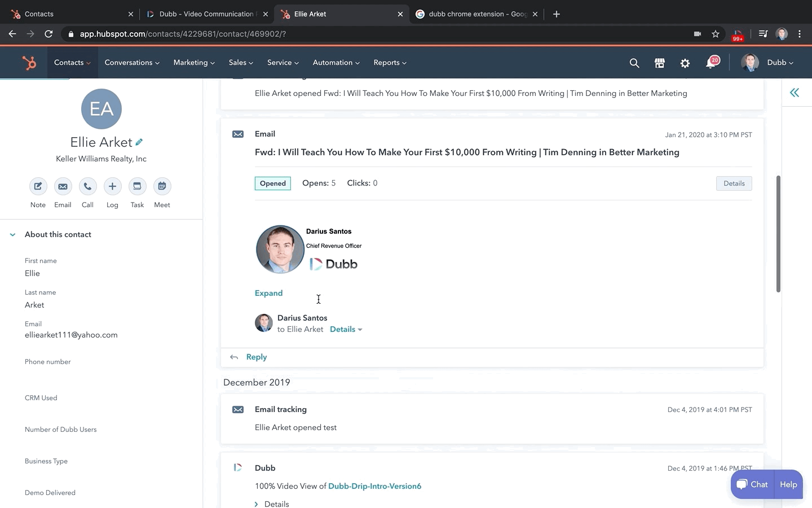Click the email subject Fwd: I Will Teach You
This screenshot has height=508, width=812.
click(467, 152)
